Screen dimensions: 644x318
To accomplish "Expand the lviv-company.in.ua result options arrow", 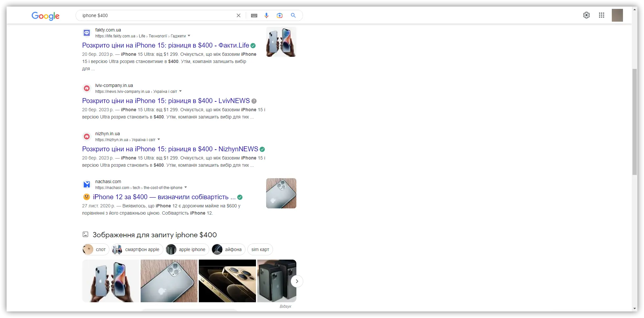I will 180,91.
